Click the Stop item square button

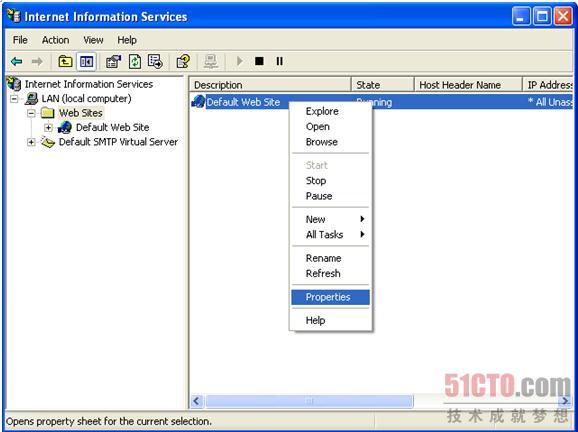click(x=260, y=61)
